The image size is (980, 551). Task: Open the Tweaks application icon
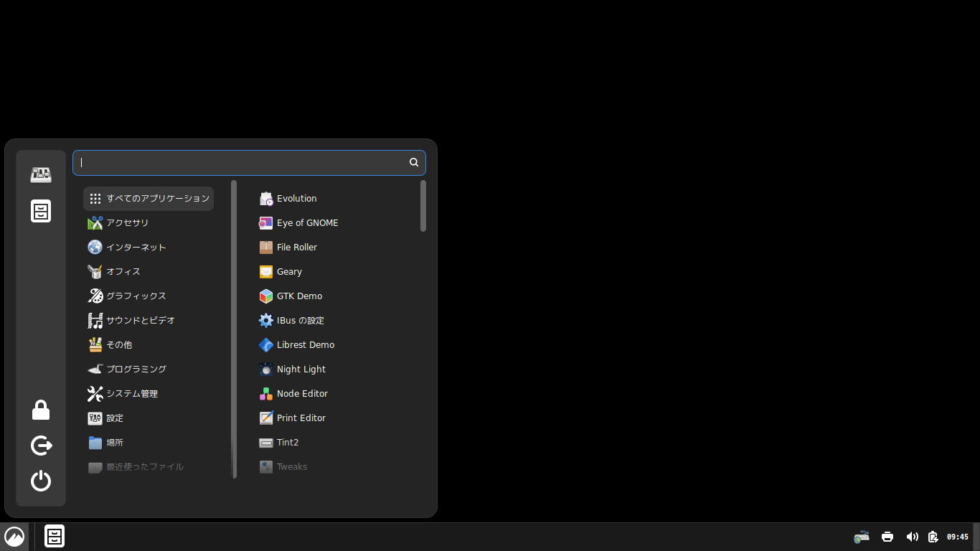coord(266,467)
